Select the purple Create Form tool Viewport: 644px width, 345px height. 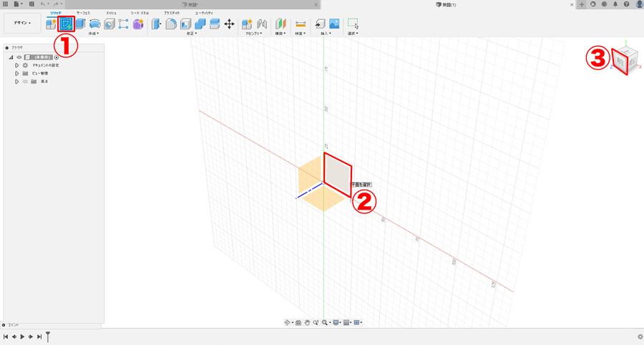(x=138, y=24)
